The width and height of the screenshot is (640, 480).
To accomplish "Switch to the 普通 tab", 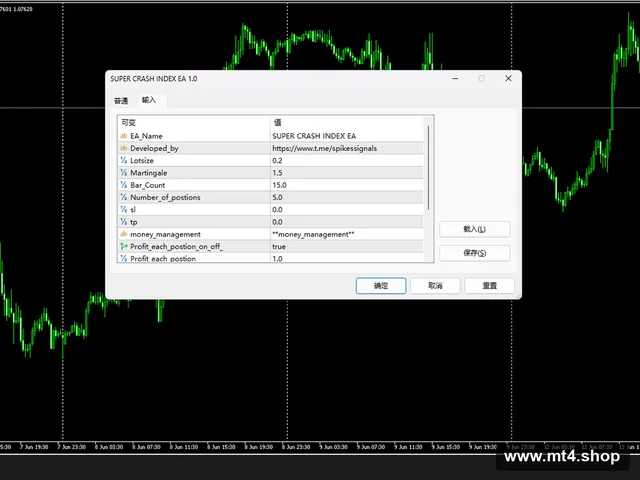I will tap(121, 101).
